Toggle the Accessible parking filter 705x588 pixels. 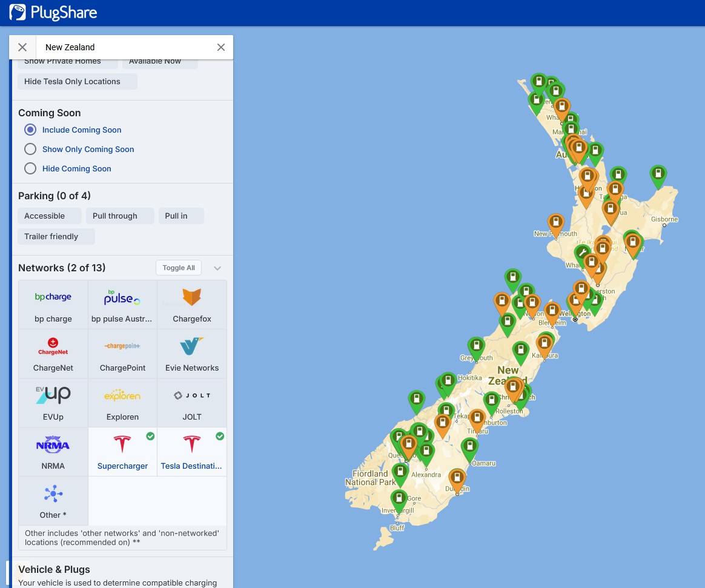point(50,216)
